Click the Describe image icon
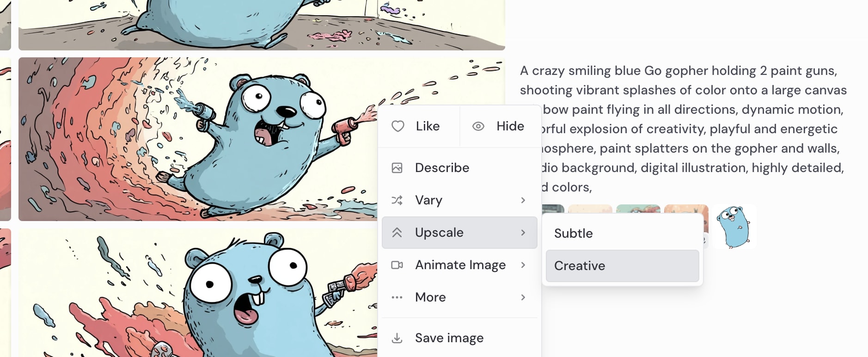This screenshot has width=868, height=357. [397, 168]
